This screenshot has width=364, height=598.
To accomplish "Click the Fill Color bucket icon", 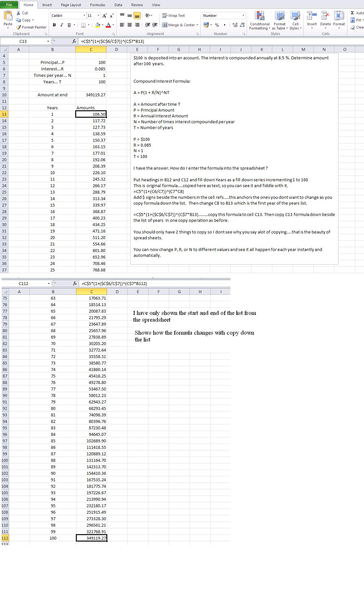I will (x=98, y=25).
